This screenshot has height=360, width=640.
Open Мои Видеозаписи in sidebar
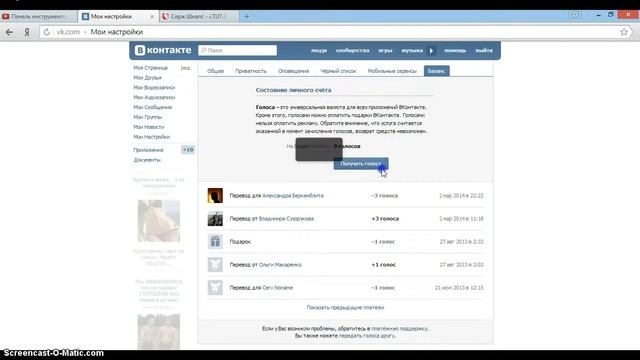(x=154, y=87)
